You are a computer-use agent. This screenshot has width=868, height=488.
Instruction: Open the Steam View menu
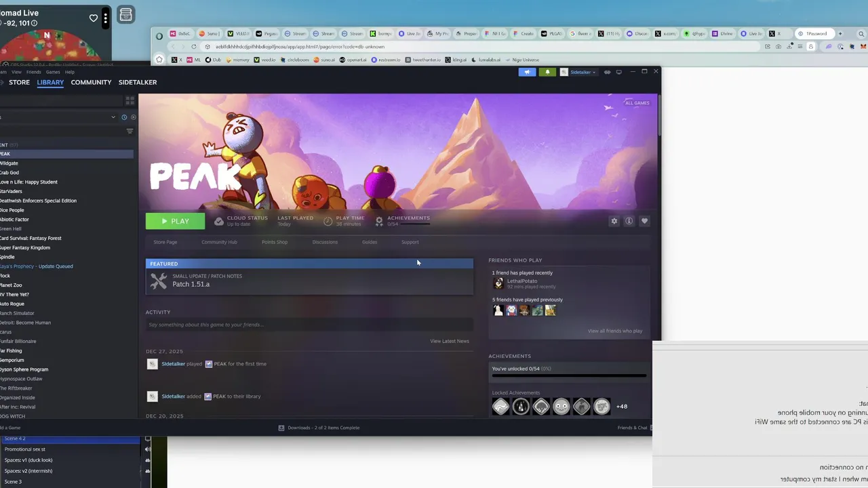(16, 72)
